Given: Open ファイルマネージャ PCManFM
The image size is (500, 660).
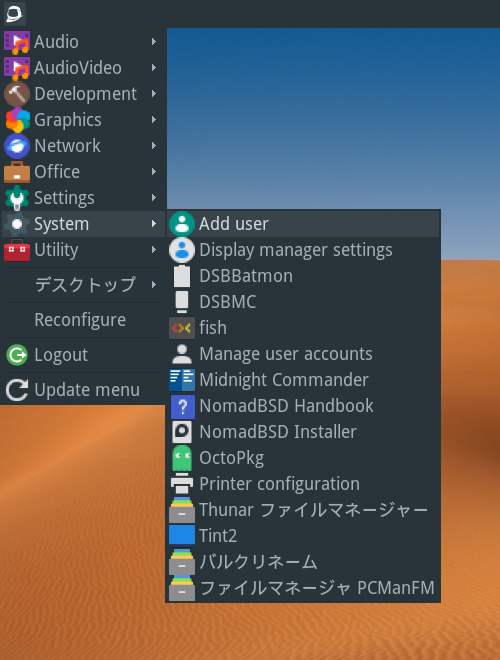Looking at the screenshot, I should (x=303, y=588).
